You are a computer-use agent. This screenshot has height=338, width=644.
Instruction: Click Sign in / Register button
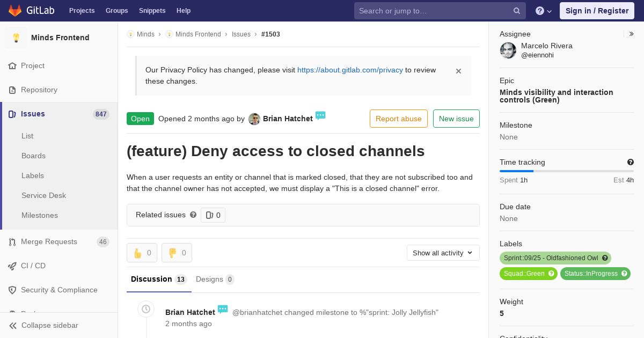click(x=597, y=11)
